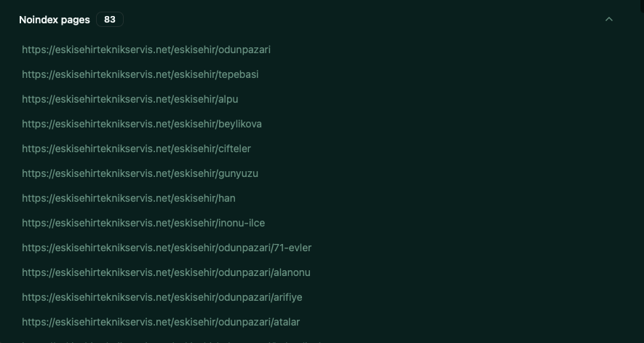Collapse the Noindex pages section chevron
644x343 pixels.
coord(608,20)
